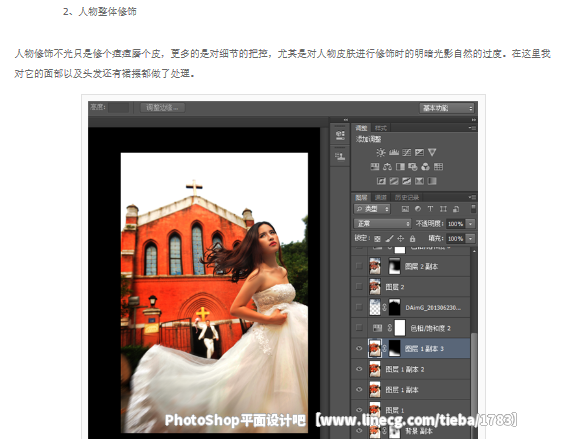This screenshot has width=573, height=439.
Task: Toggle layer filtering switch
Action: [x=473, y=209]
